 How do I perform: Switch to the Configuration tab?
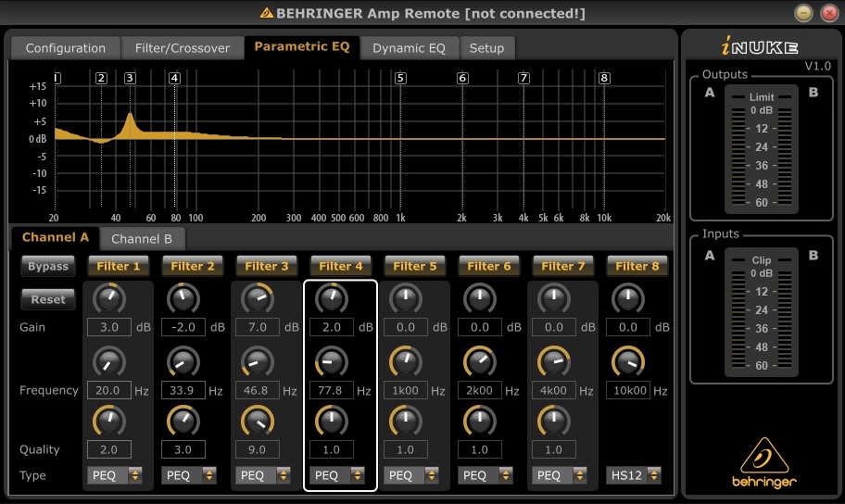(x=66, y=48)
